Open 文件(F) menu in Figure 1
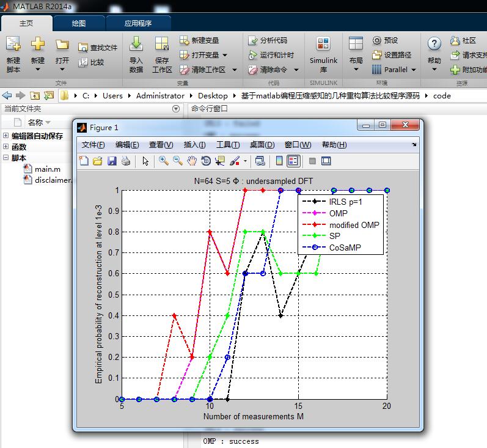 93,145
